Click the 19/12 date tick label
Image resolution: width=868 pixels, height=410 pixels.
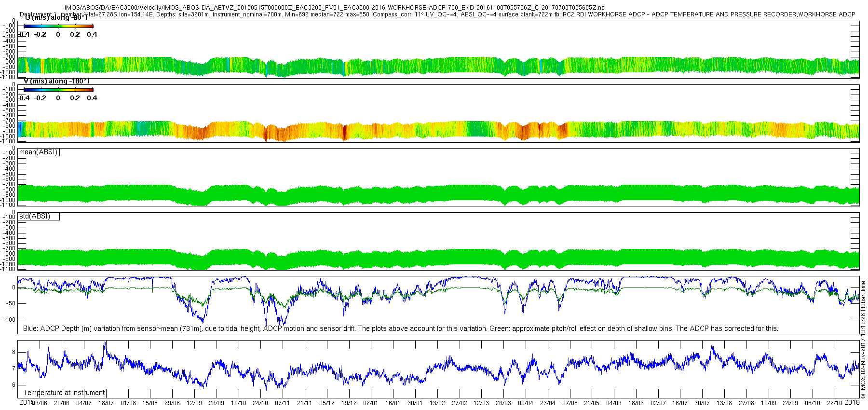coord(349,403)
